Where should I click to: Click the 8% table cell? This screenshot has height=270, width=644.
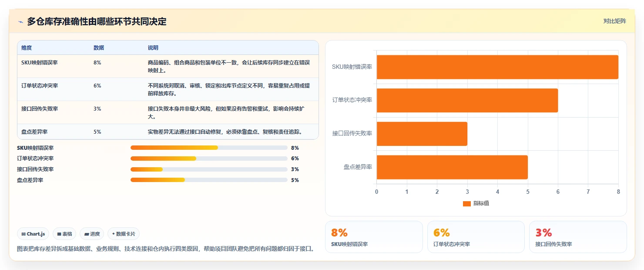[x=97, y=63]
